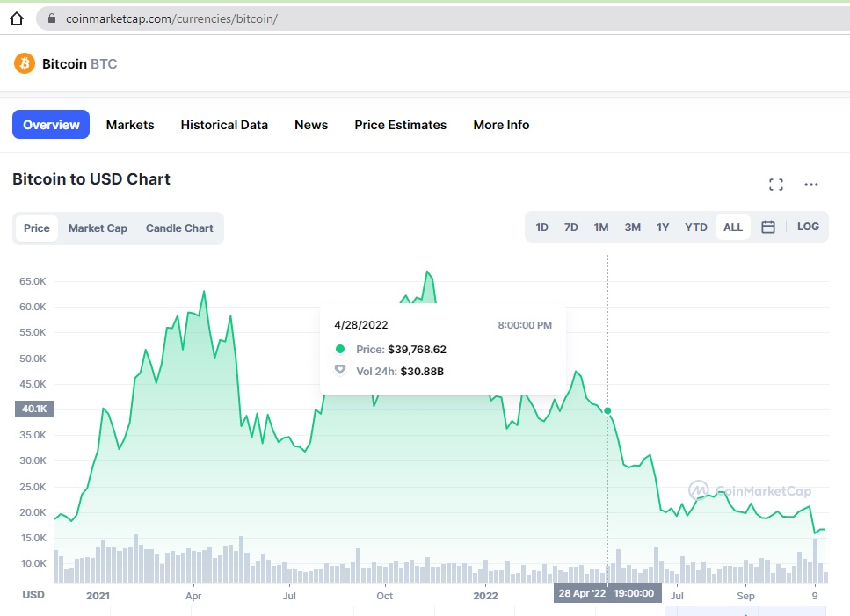This screenshot has height=616, width=850.
Task: Click the Oct x-axis label
Action: click(384, 596)
